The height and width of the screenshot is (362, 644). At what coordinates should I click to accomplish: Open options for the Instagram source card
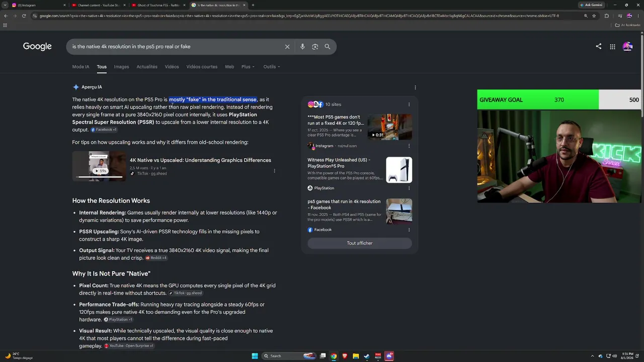(409, 146)
